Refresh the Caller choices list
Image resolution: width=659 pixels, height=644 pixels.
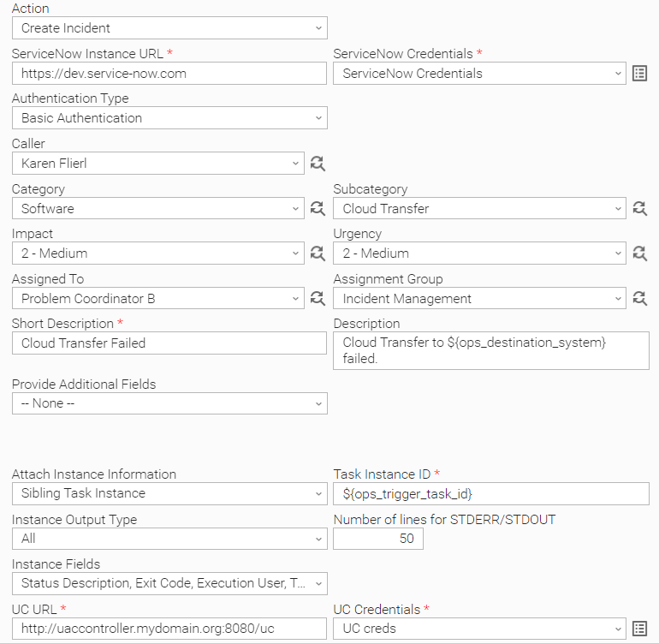318,164
